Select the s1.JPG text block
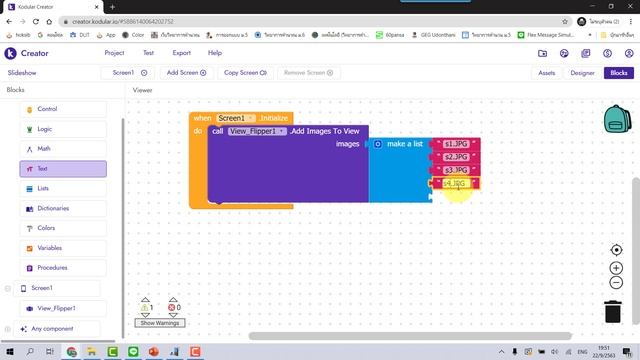This screenshot has width=640, height=360. (x=456, y=144)
